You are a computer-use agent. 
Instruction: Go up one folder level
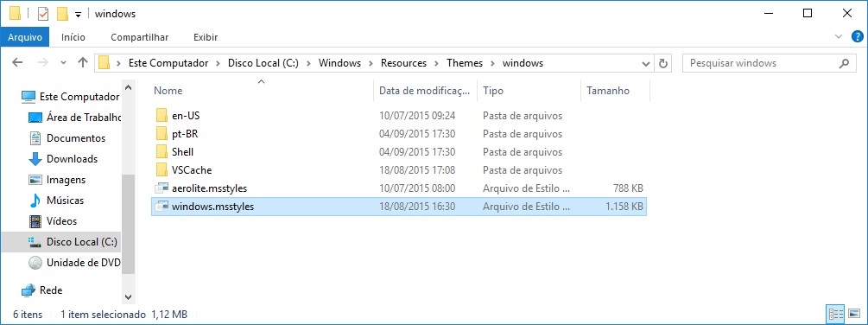(83, 62)
